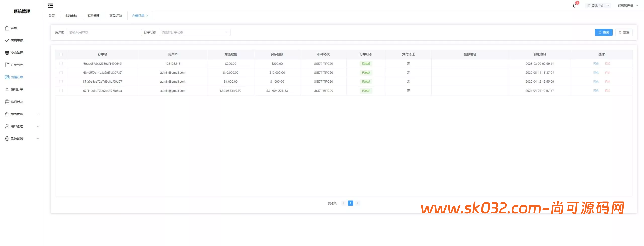Switch to the product orders tab
Viewport: 644px width, 246px height.
tap(116, 16)
